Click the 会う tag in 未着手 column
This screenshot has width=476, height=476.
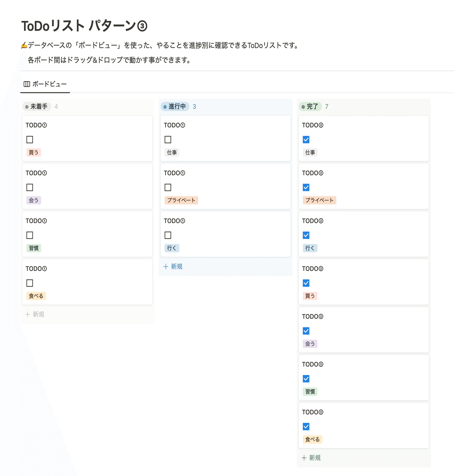click(34, 200)
